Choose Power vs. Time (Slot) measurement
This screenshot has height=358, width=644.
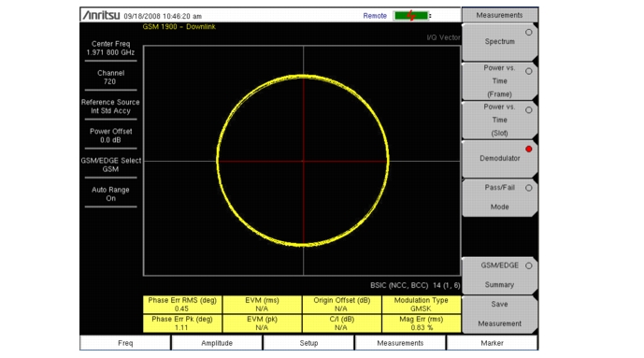point(499,120)
